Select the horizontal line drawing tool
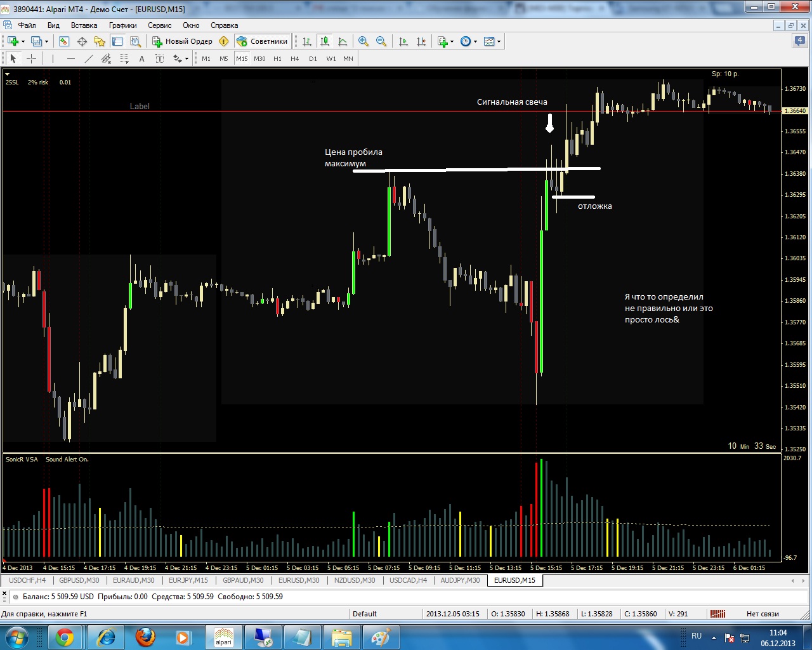The width and height of the screenshot is (812, 650). [x=70, y=58]
